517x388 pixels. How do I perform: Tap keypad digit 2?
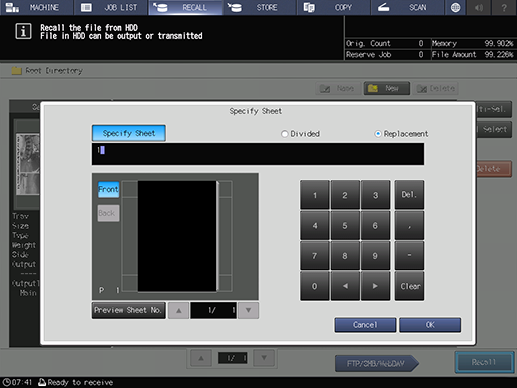point(345,195)
